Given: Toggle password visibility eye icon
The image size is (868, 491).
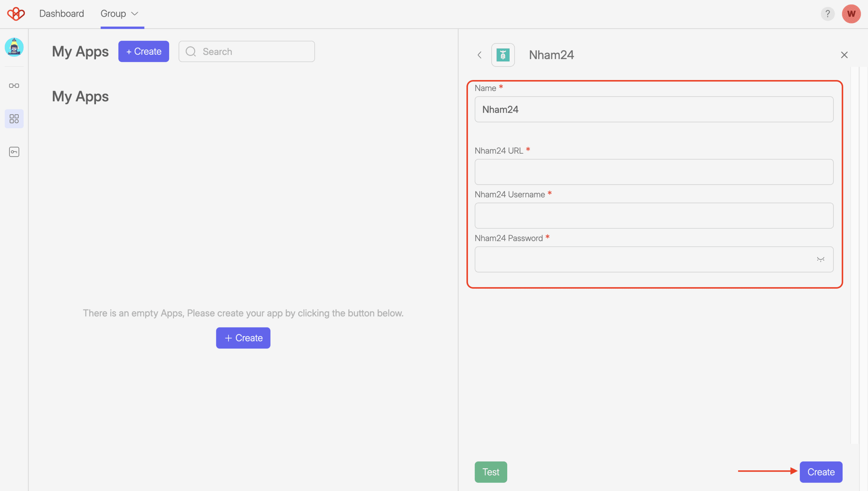Looking at the screenshot, I should click(x=821, y=260).
